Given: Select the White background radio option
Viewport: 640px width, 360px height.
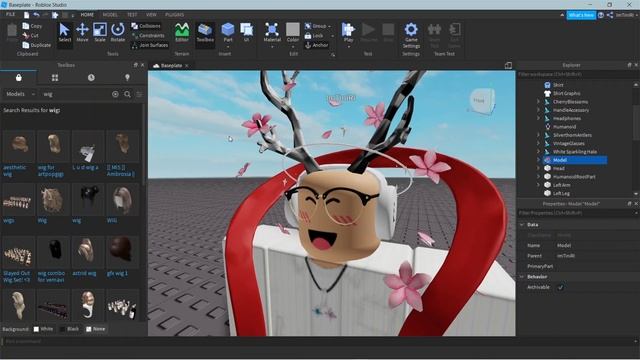Looking at the screenshot, I should [x=36, y=329].
